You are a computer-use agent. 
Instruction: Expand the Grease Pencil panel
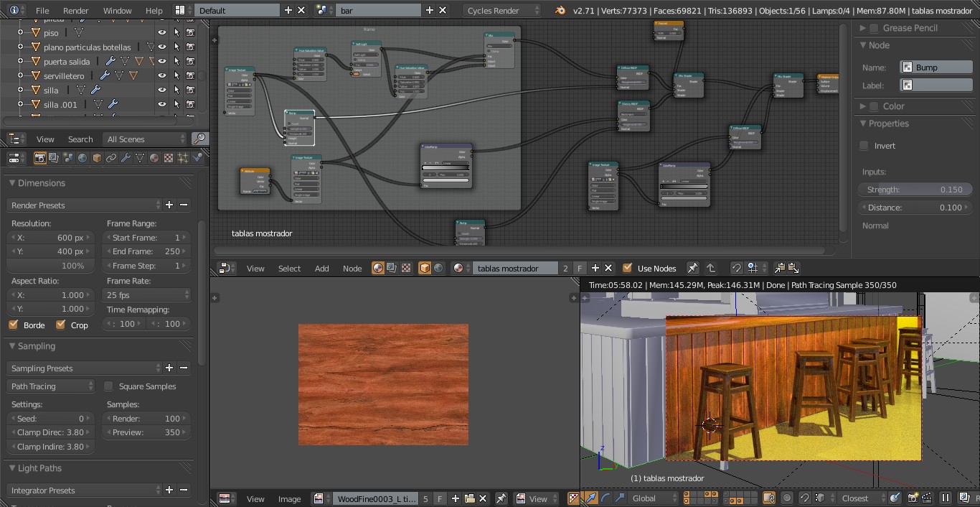pos(864,28)
